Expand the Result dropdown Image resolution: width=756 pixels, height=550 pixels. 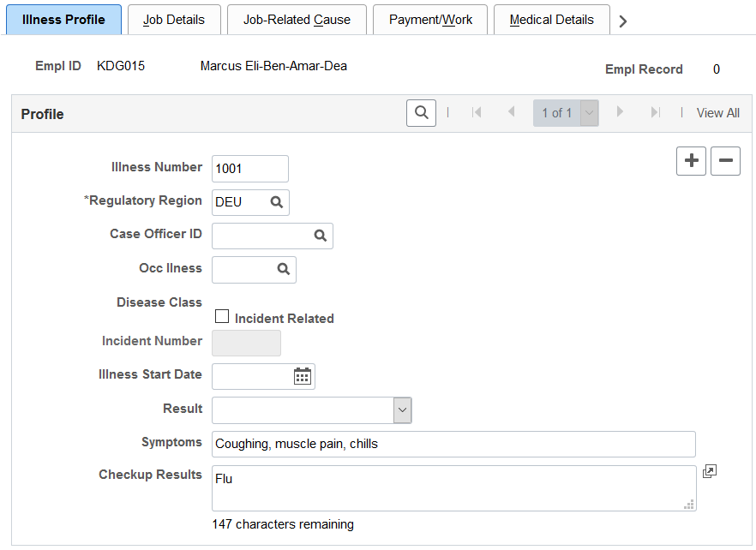(x=402, y=410)
